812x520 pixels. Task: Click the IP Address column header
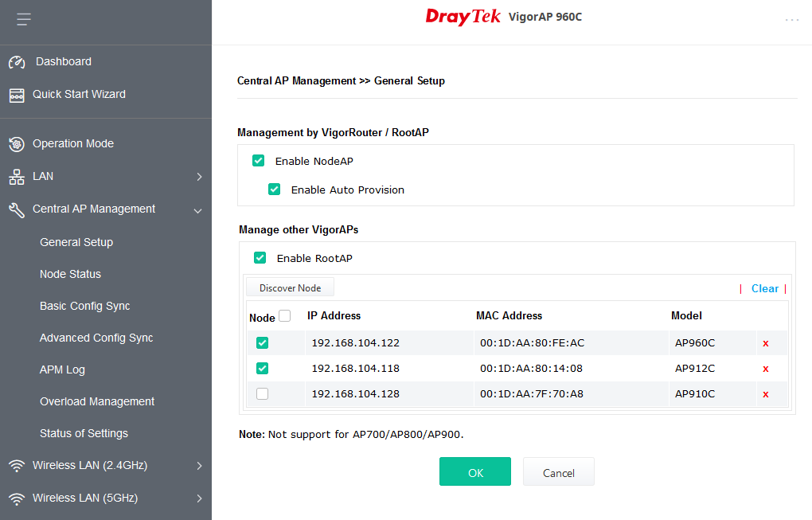[334, 315]
